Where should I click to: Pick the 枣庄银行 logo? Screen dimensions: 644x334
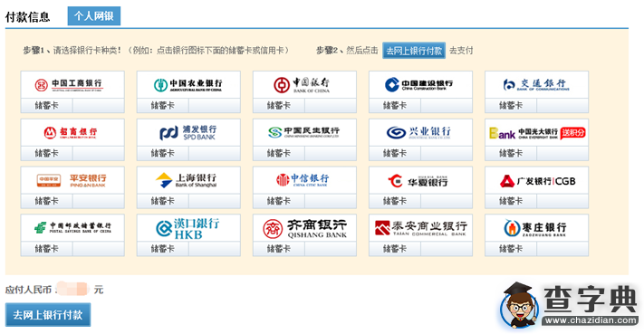536,227
